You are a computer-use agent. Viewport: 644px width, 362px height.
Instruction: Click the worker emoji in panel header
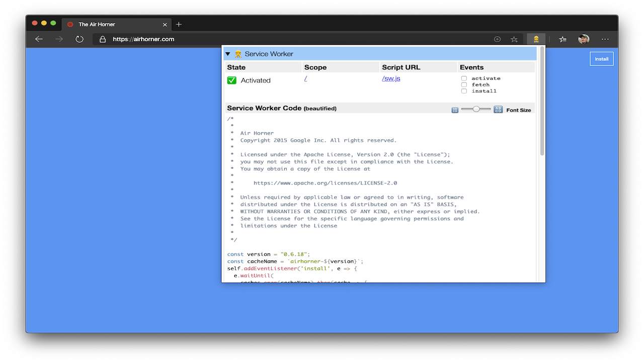pos(238,54)
